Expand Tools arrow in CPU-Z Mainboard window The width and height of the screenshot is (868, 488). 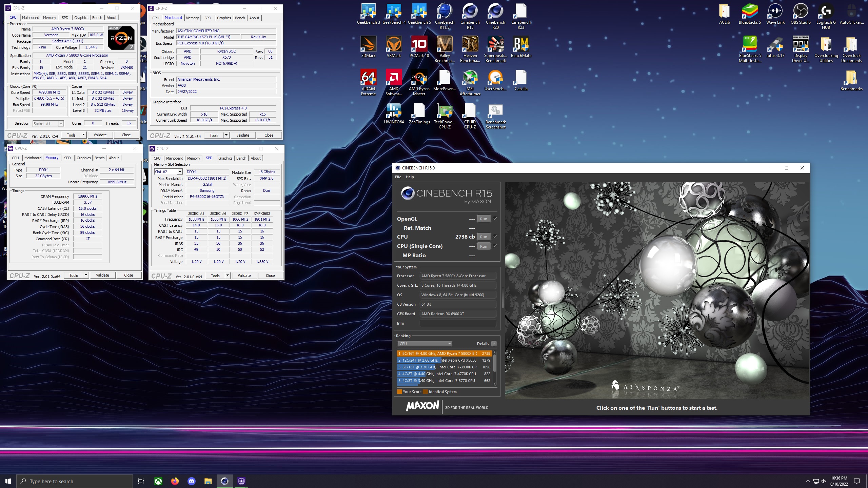[x=226, y=135]
